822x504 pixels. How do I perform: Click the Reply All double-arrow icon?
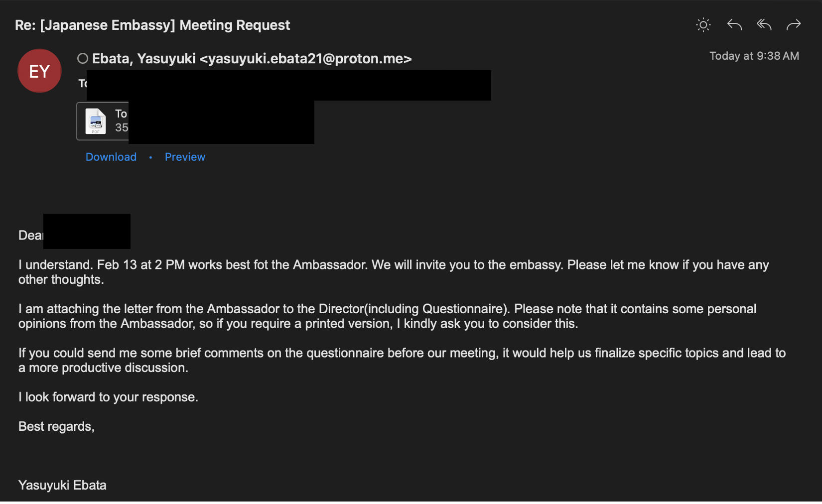click(764, 25)
